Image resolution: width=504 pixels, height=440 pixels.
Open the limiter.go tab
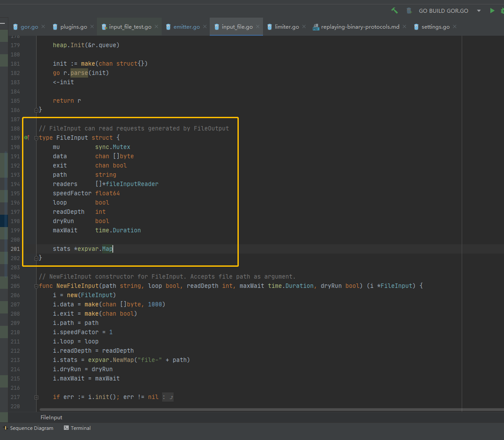tap(287, 27)
